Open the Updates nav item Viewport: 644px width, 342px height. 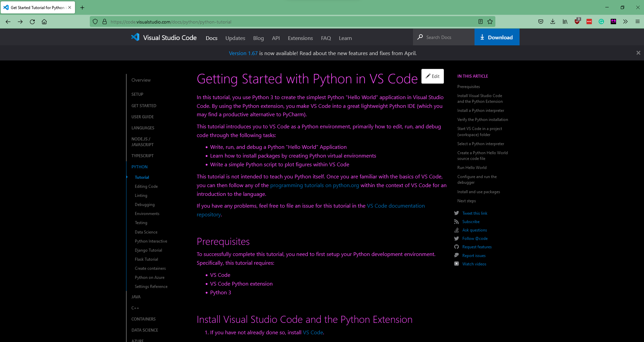click(x=235, y=38)
